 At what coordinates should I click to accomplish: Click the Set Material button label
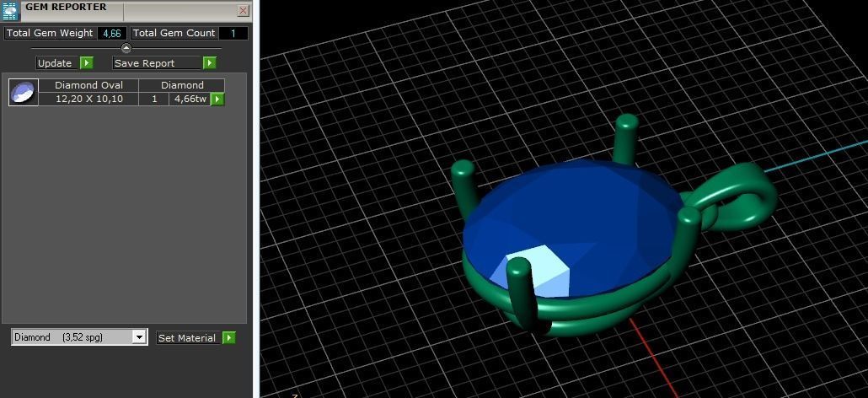[x=186, y=337]
